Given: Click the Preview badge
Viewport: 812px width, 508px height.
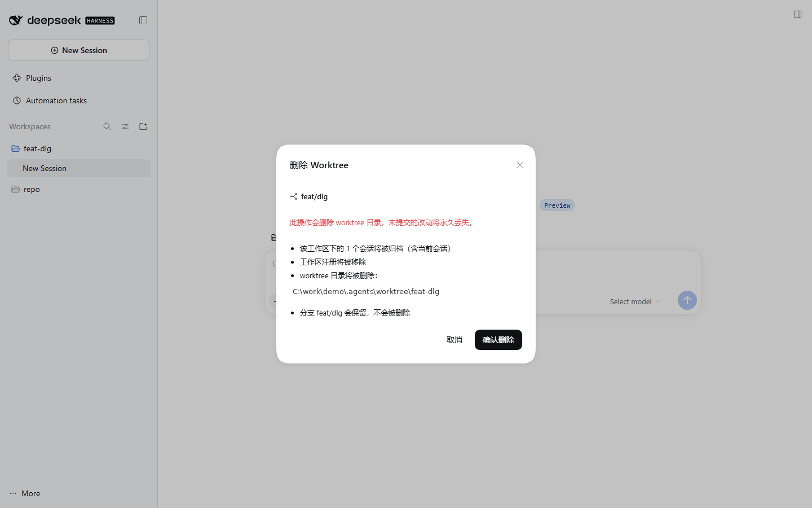Looking at the screenshot, I should 557,205.
